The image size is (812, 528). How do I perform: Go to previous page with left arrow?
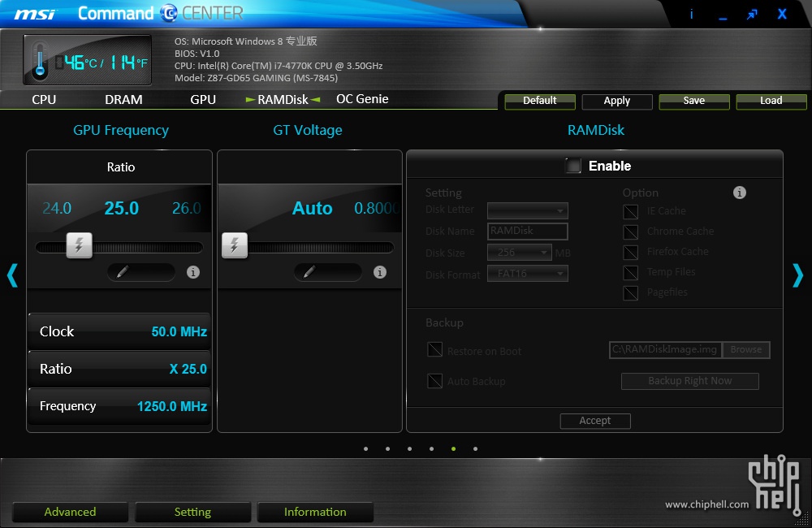click(12, 275)
